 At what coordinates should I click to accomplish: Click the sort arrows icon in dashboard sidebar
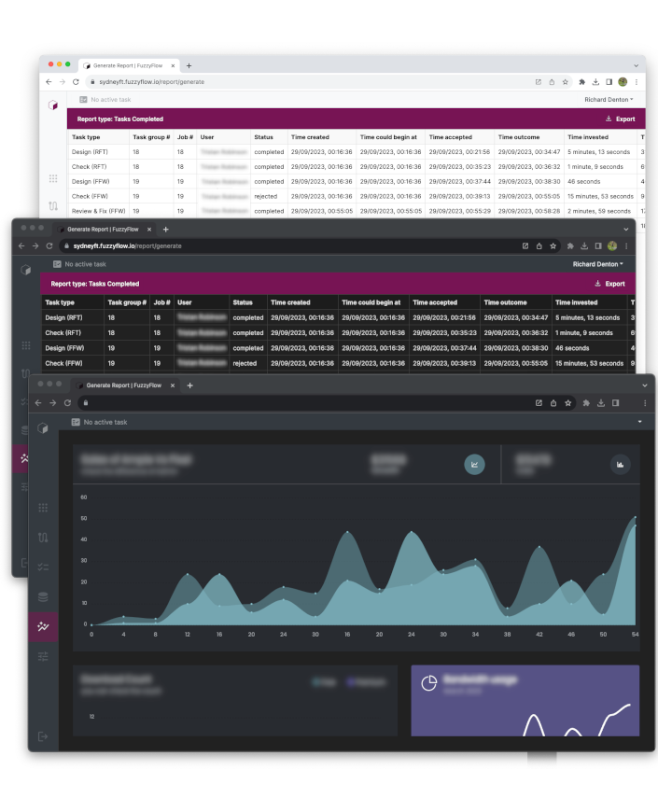pyautogui.click(x=43, y=538)
